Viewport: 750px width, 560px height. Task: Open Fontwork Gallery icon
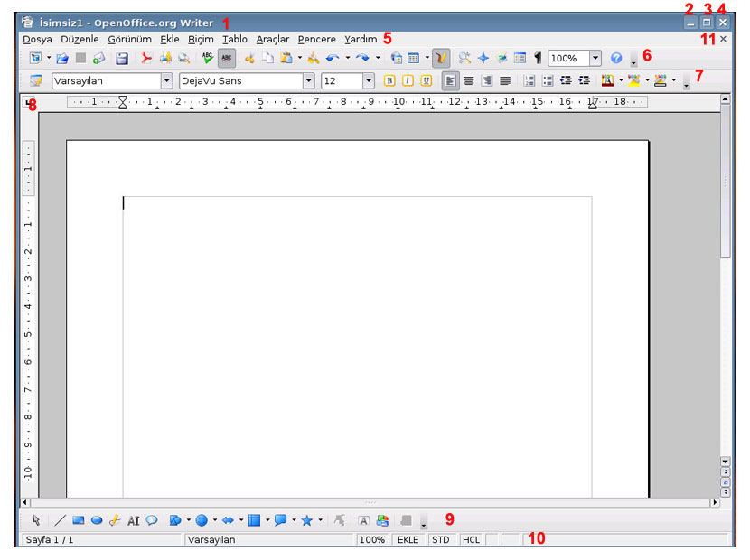tap(363, 520)
